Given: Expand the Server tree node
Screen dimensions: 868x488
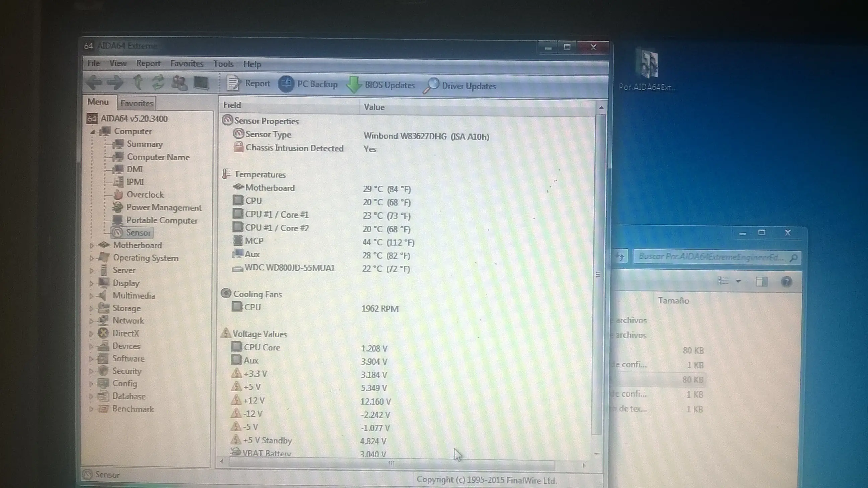Looking at the screenshot, I should click(x=91, y=271).
